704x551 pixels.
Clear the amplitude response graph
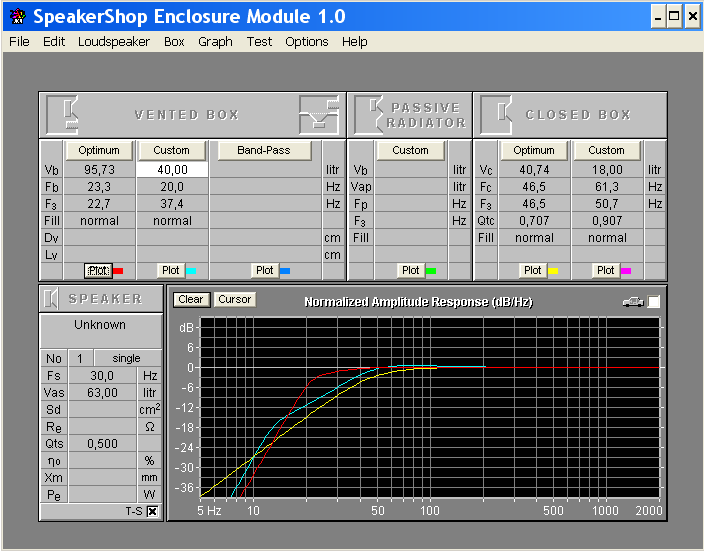(191, 300)
